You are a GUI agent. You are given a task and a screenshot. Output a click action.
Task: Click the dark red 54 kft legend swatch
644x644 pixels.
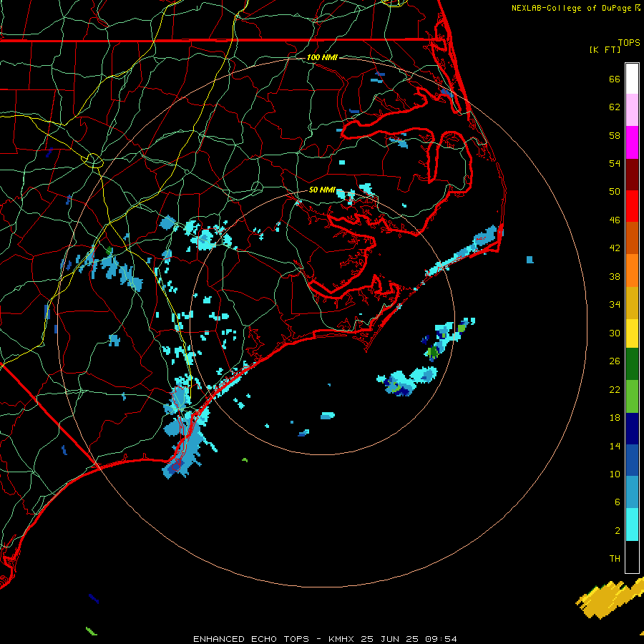[632, 175]
